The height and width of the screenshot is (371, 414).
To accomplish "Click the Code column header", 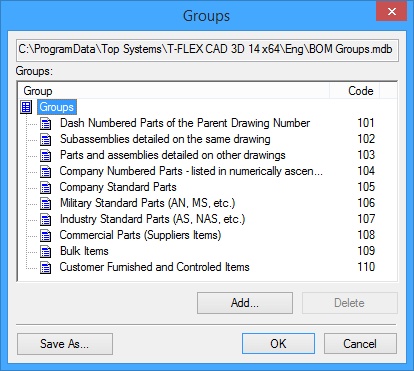I will point(355,91).
